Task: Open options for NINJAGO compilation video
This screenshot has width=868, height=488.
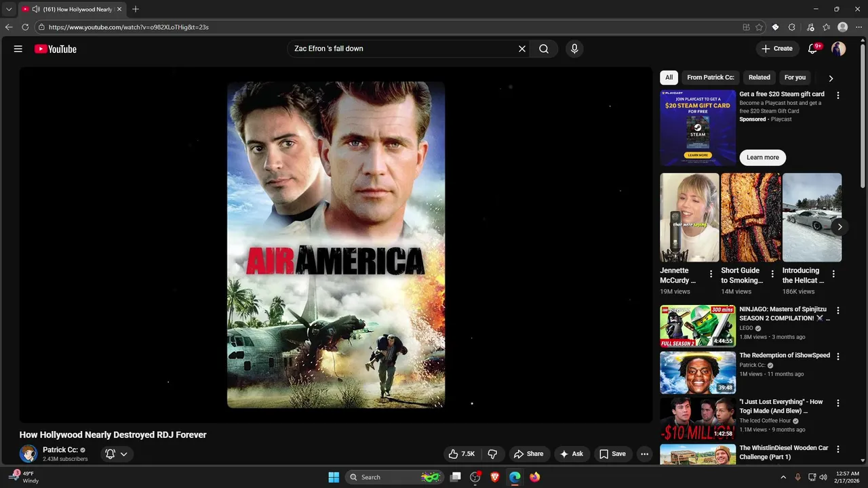Action: tap(838, 310)
